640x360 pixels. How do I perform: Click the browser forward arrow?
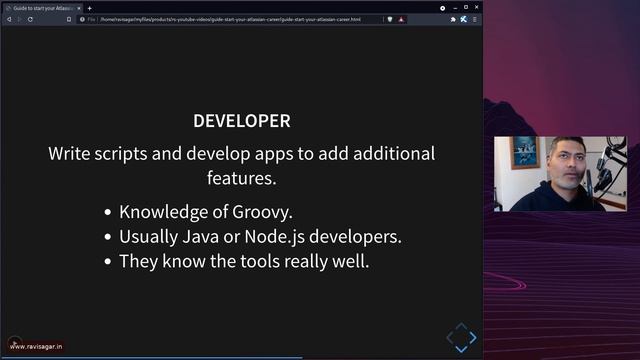(19, 19)
